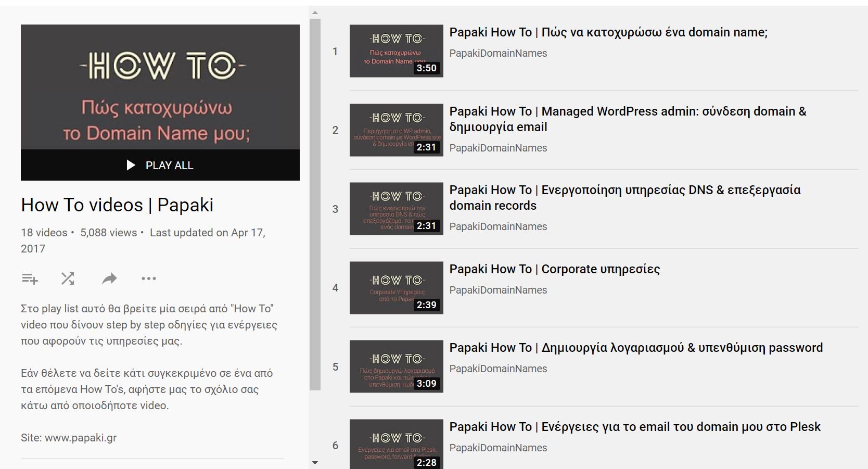Click the 2:39 duration badge
The image size is (868, 469).
[427, 305]
